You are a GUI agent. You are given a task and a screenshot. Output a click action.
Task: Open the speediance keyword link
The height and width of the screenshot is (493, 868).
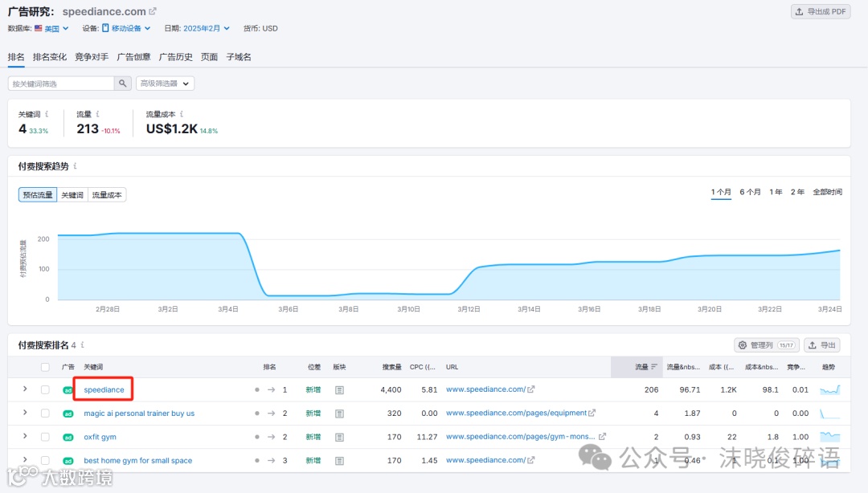104,390
